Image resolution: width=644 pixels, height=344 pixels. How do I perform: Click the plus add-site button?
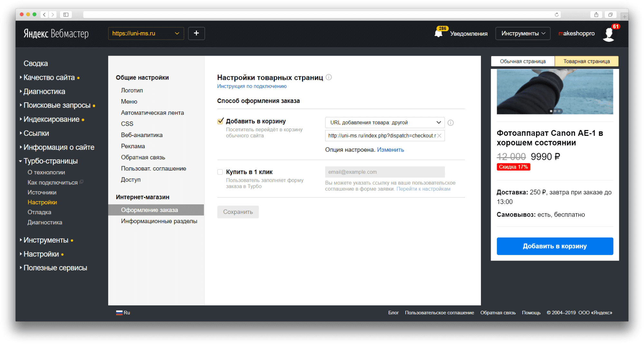coord(196,33)
